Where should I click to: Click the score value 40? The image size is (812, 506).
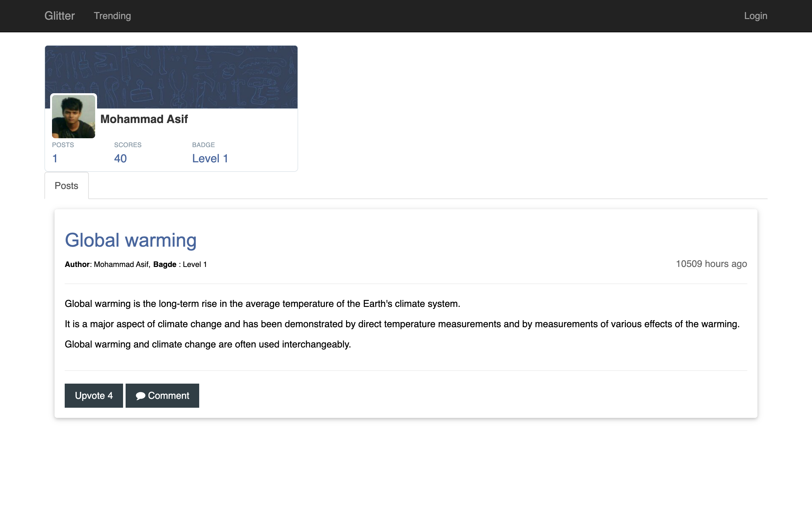(x=120, y=159)
